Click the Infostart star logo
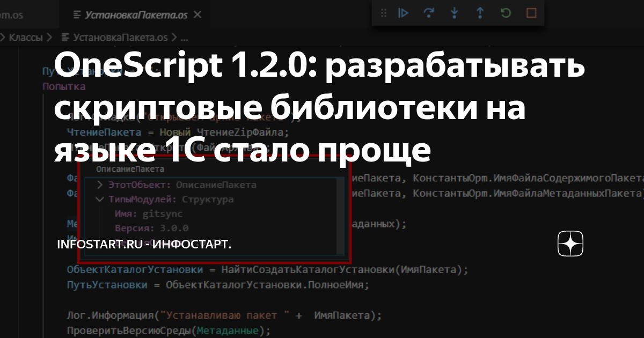 coord(569,244)
